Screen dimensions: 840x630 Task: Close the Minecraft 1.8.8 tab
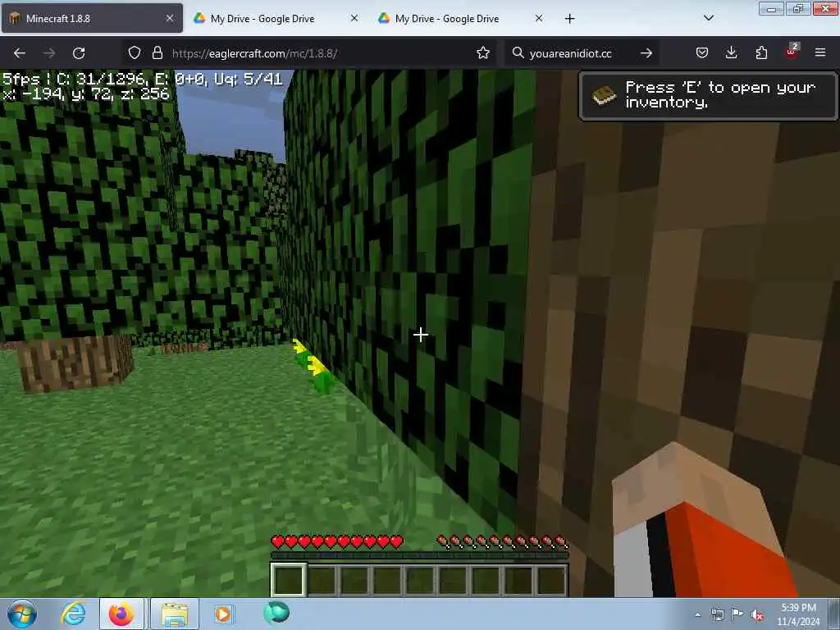(x=169, y=18)
